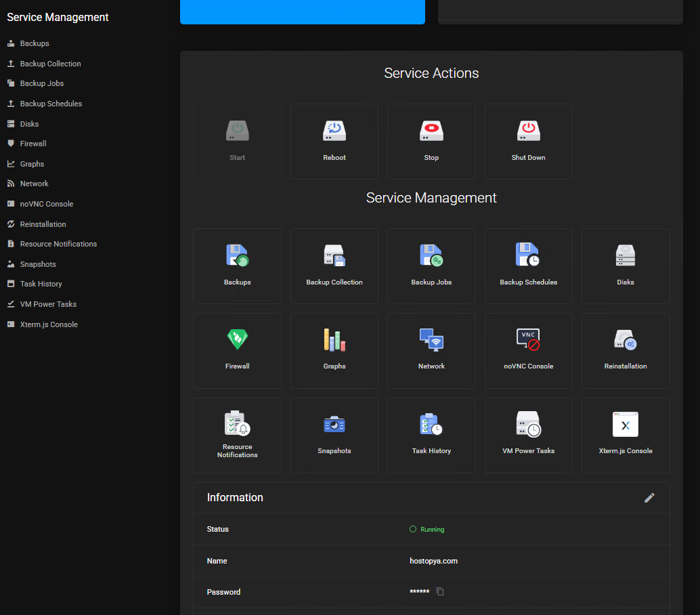Choose VM Power Tasks in the left sidebar

coord(41,304)
